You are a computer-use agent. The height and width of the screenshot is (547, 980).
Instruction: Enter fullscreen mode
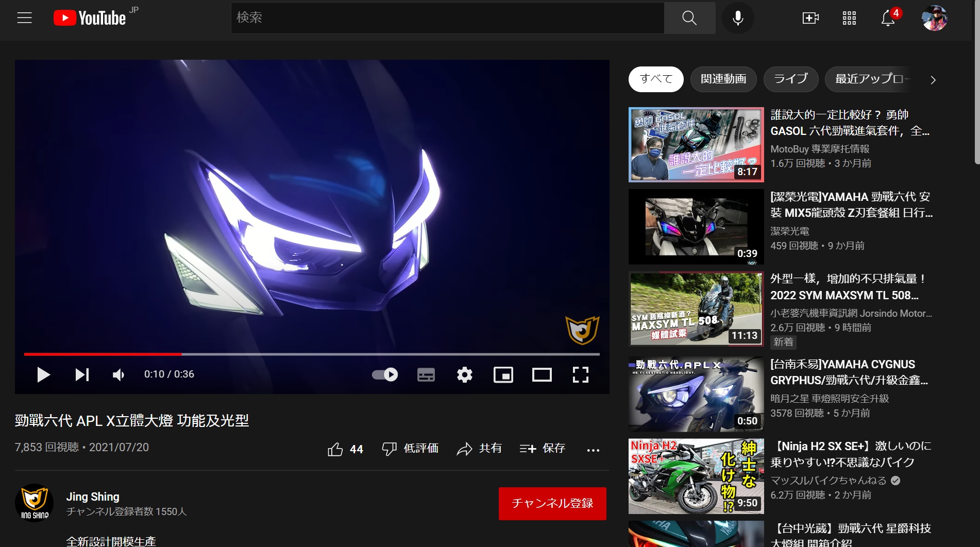pyautogui.click(x=581, y=374)
